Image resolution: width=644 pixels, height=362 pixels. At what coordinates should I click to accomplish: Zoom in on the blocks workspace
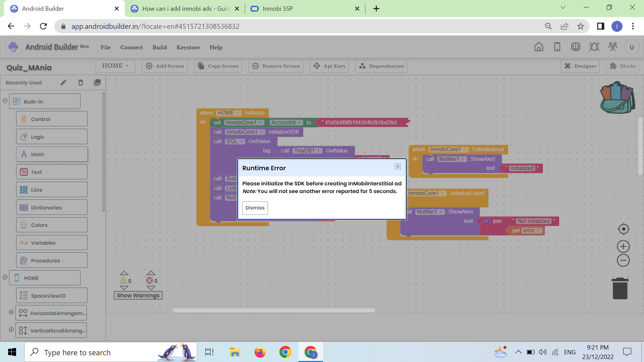623,247
